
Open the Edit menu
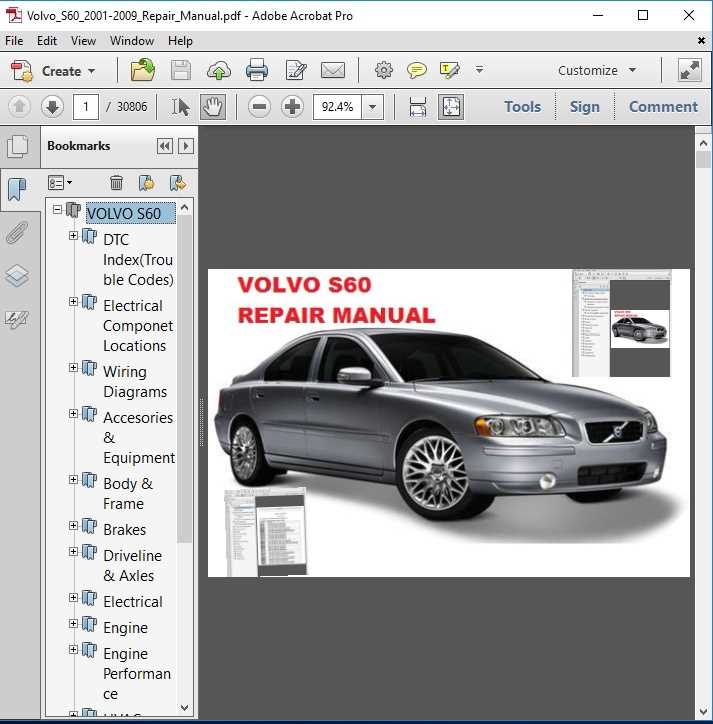47,41
